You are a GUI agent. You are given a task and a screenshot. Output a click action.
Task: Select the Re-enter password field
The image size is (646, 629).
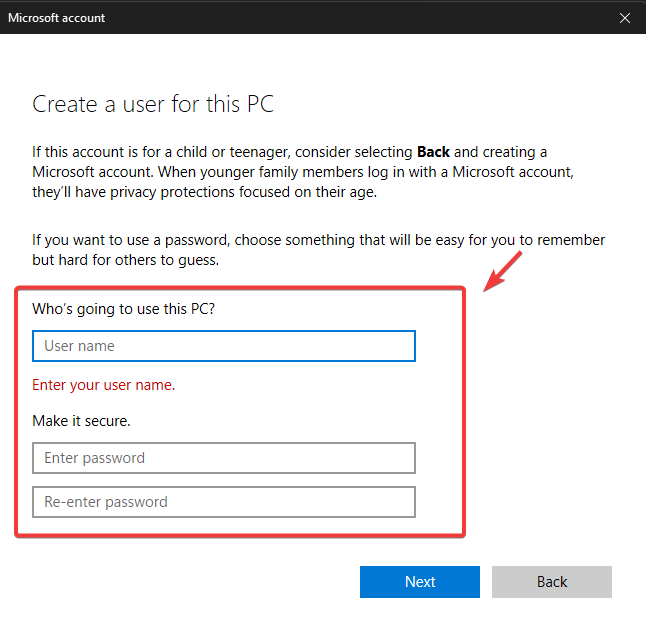pos(224,502)
